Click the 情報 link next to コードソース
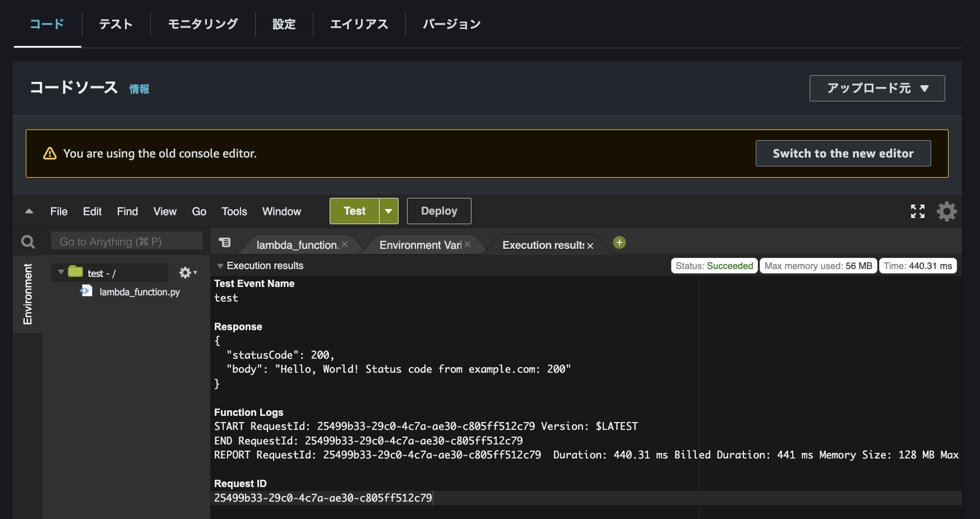Screen dimensions: 980x519 [138, 89]
